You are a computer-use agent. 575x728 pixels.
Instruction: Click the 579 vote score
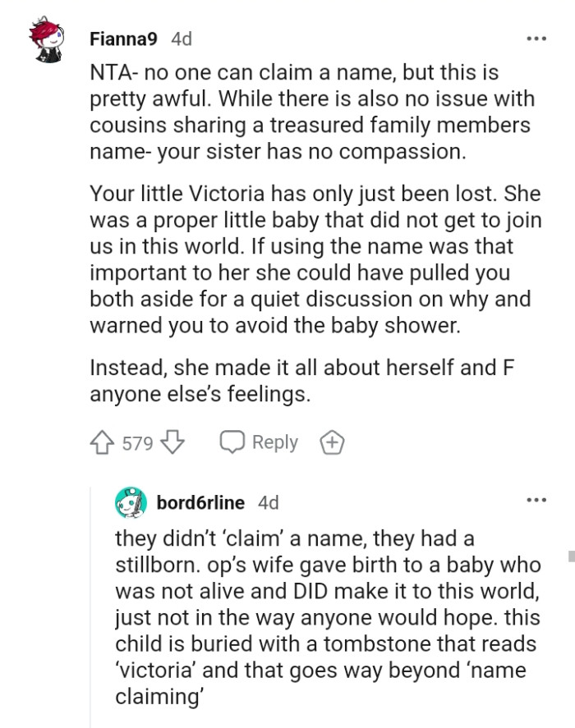pos(137,443)
